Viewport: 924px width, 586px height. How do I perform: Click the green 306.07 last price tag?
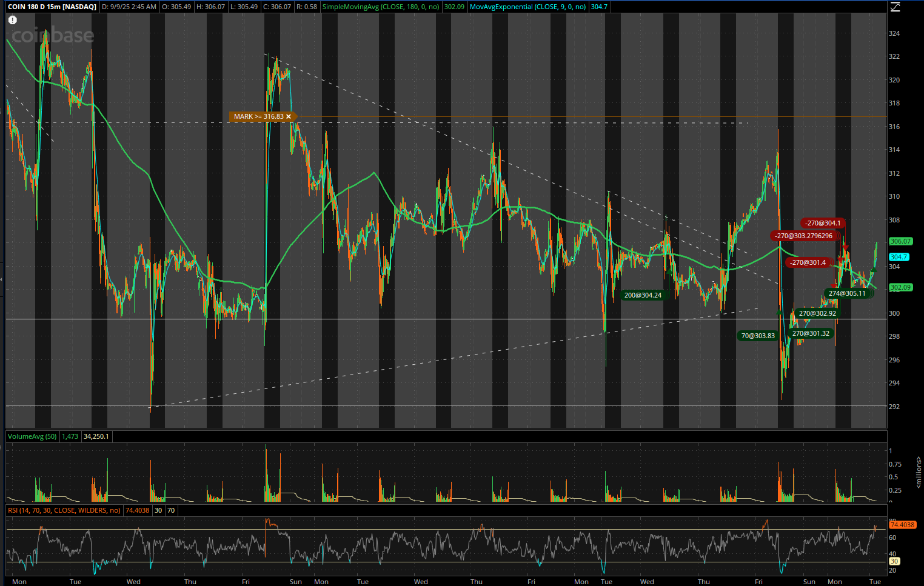[900, 241]
